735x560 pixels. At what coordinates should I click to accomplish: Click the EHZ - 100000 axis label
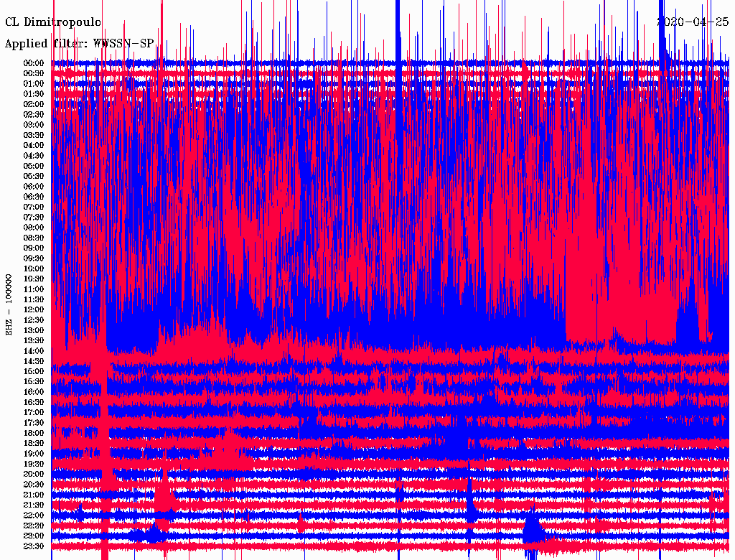[9, 304]
